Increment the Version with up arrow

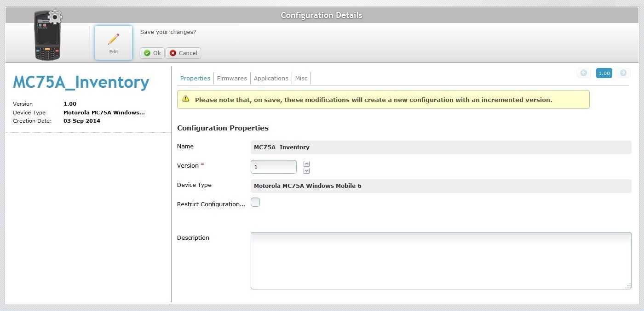click(x=307, y=164)
